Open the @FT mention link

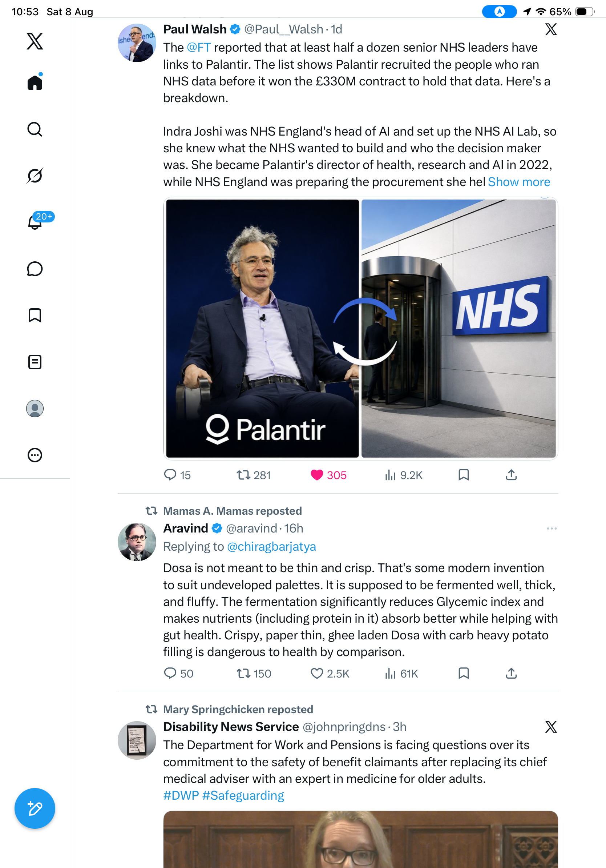point(199,47)
